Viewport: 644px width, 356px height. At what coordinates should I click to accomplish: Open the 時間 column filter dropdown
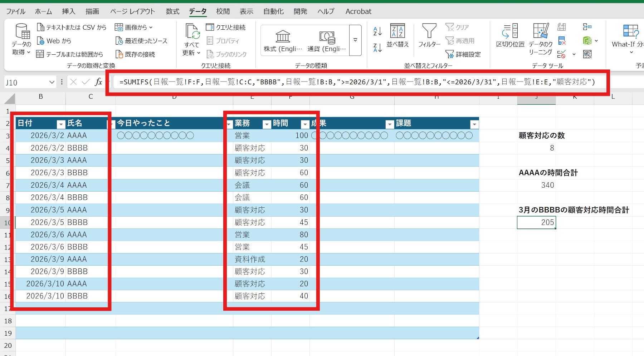pyautogui.click(x=305, y=124)
